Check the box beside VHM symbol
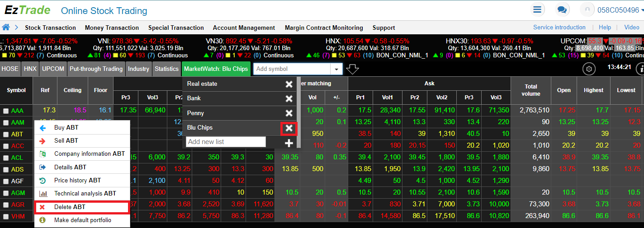This screenshot has width=644, height=228. click(x=6, y=217)
